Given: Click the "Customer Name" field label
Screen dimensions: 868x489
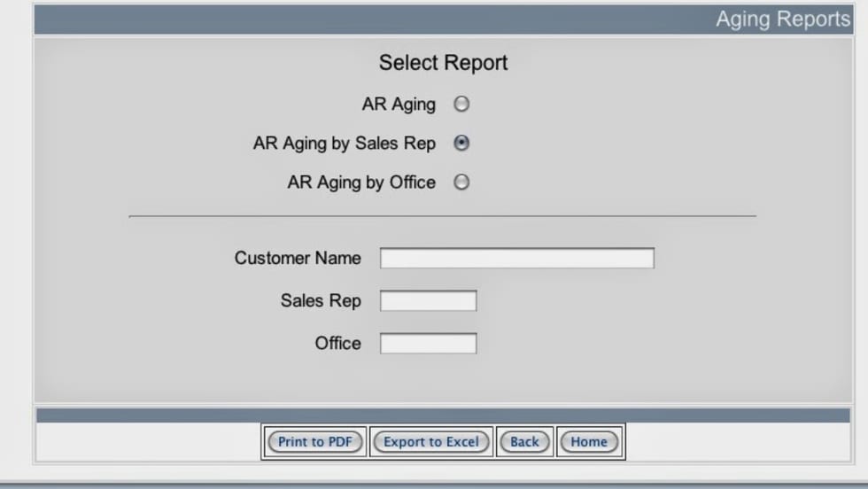Looking at the screenshot, I should coord(298,258).
